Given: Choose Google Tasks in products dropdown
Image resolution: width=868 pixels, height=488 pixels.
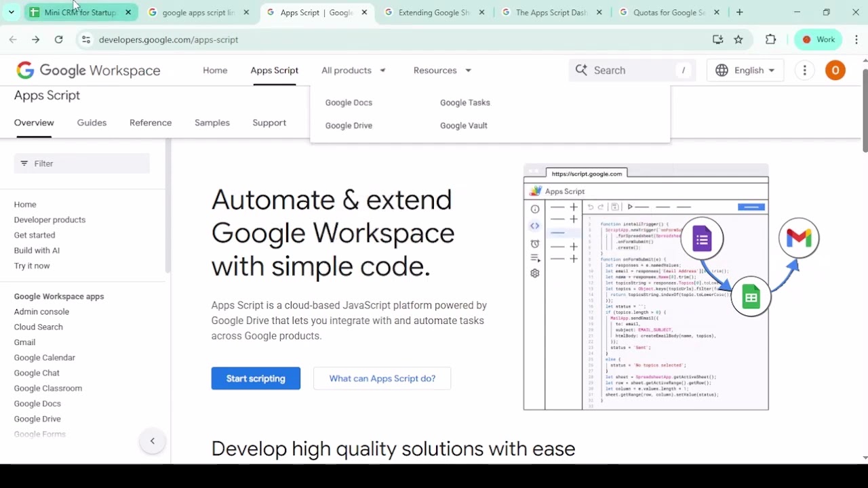Looking at the screenshot, I should (x=465, y=102).
